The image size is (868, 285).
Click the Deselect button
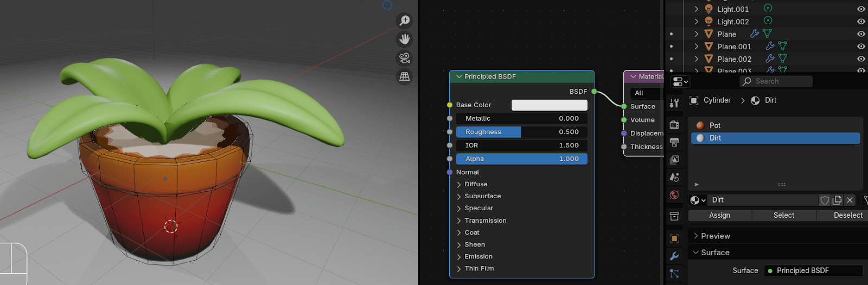click(x=847, y=216)
